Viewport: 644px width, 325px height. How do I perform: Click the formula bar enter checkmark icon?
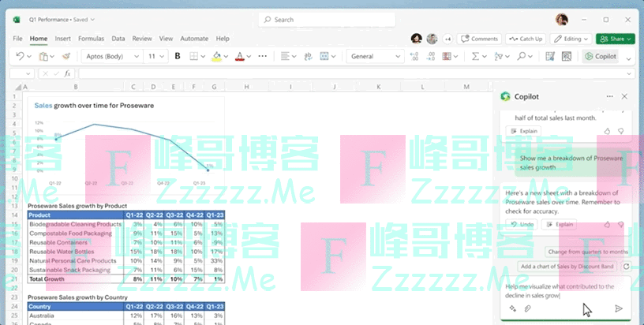pyautogui.click(x=56, y=73)
